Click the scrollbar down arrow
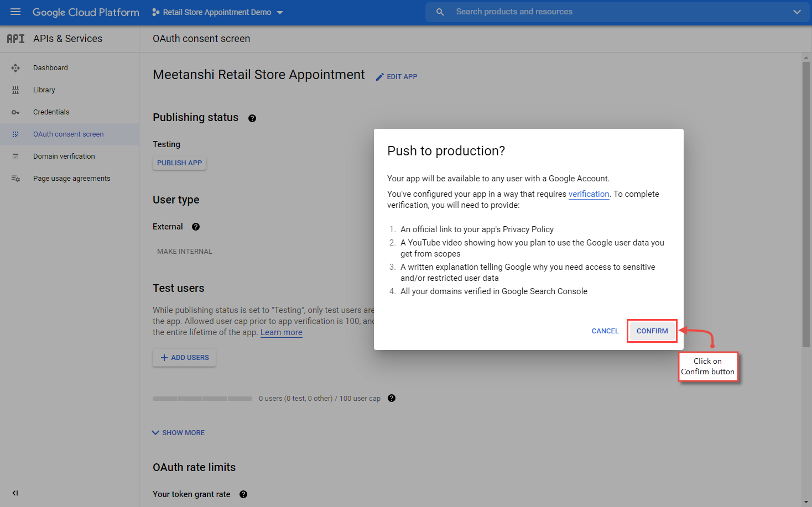Screen dimensions: 812x507 pos(806,503)
